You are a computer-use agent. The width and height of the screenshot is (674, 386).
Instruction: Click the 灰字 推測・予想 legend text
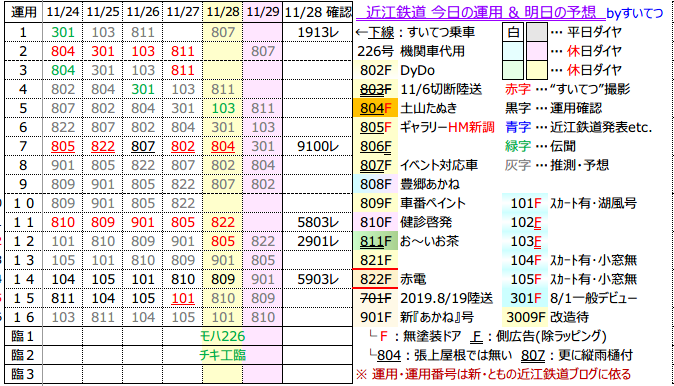point(557,165)
